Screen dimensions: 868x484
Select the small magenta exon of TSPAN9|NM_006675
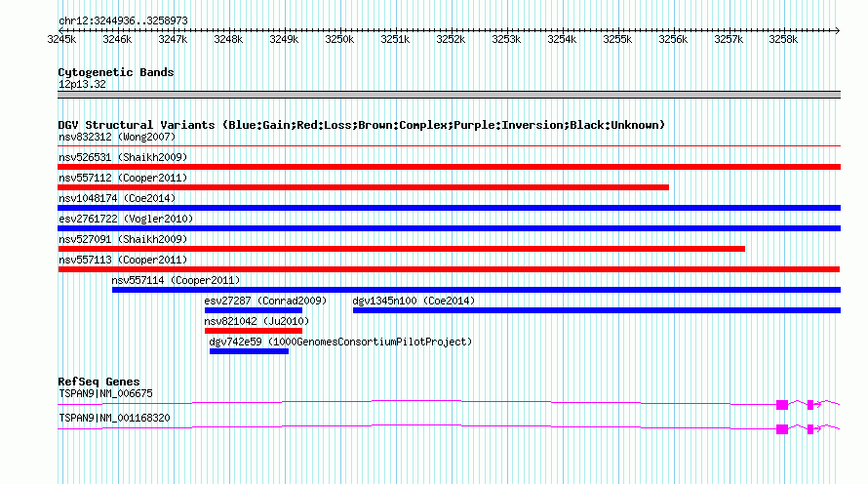pos(810,405)
